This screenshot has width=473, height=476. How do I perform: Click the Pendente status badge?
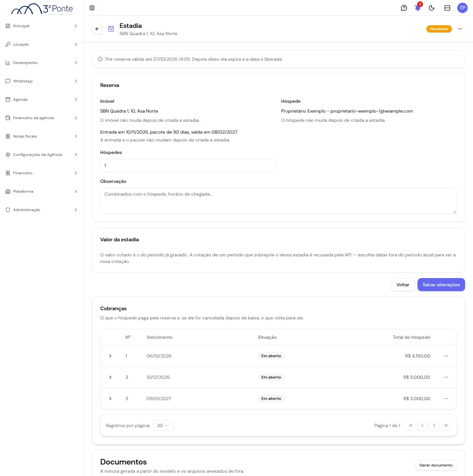pos(439,29)
